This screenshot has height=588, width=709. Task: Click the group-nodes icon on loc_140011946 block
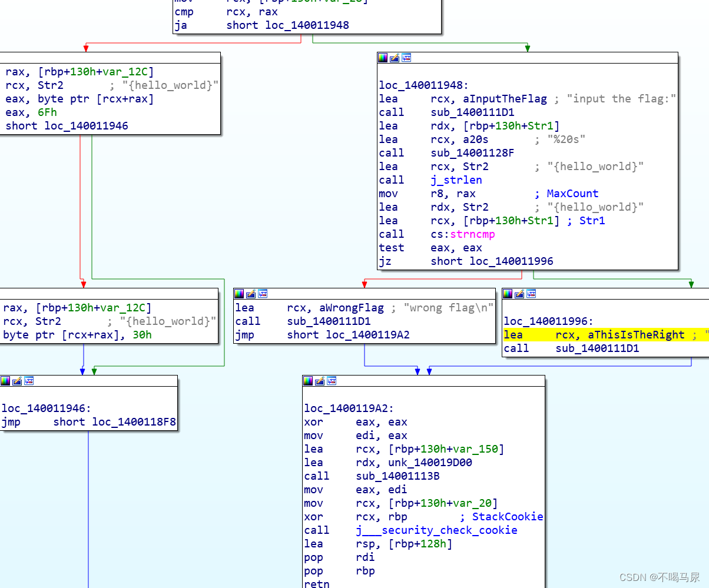29,381
